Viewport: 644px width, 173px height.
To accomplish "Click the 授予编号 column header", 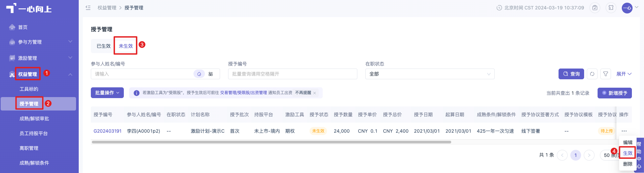I will [103, 115].
